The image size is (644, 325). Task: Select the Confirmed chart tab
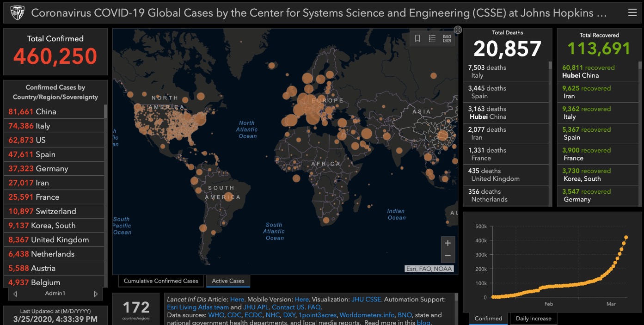click(488, 319)
